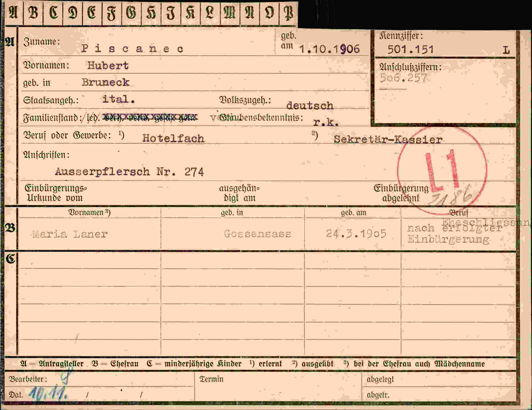Click the "Anschlußziffern:" label
Image resolution: width=532 pixels, height=410 pixels.
411,67
